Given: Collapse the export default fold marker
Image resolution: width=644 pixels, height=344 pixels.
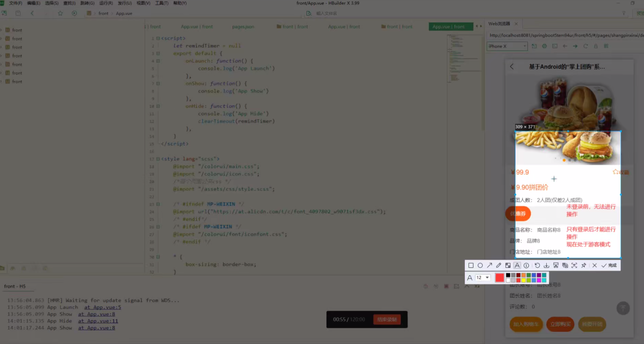Looking at the screenshot, I should click(158, 54).
